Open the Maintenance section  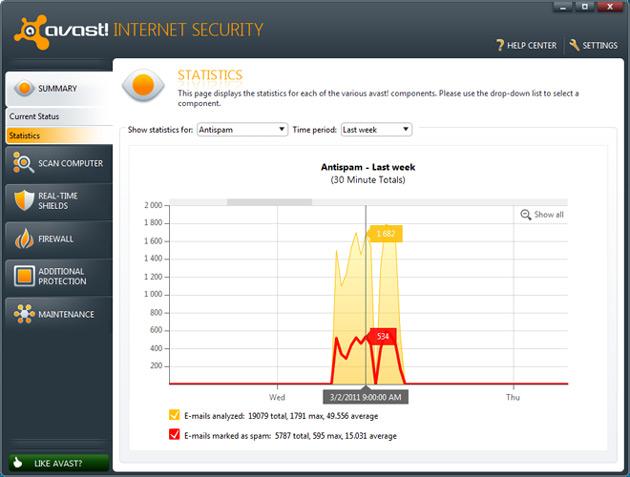(59, 314)
